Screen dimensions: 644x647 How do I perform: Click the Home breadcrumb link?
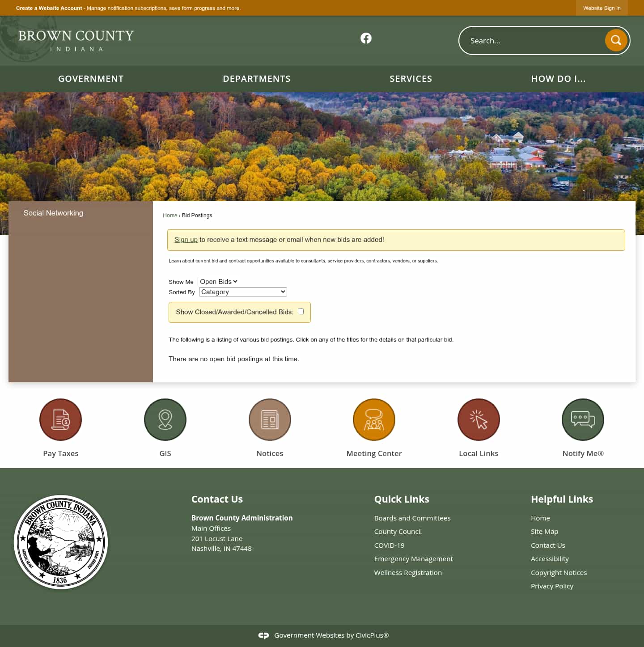point(170,215)
